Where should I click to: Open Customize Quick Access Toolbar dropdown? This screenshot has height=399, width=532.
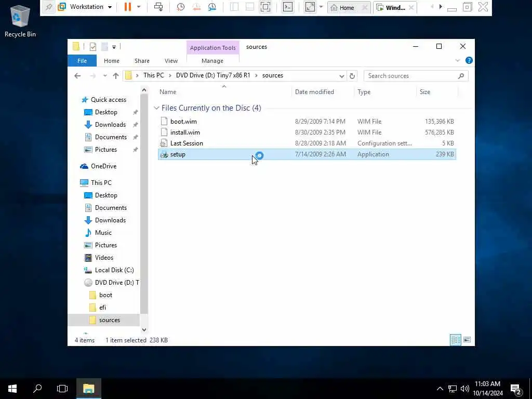pos(114,47)
